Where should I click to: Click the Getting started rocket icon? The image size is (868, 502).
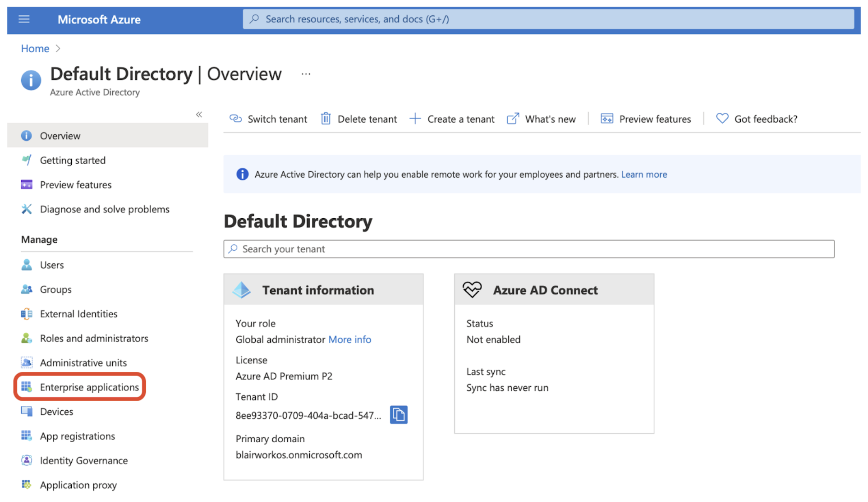coord(27,160)
